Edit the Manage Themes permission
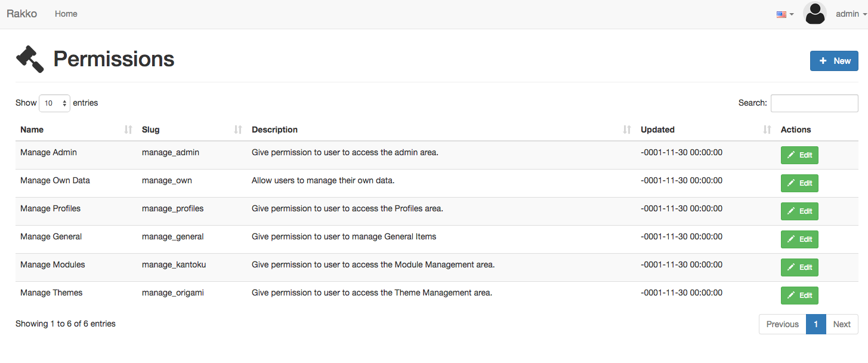868x363 pixels. coord(799,296)
